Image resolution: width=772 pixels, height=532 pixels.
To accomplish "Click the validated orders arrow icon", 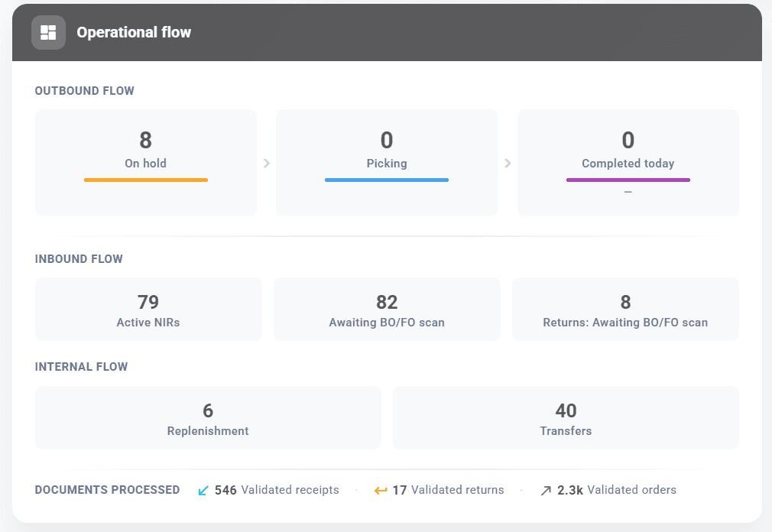I will coord(546,491).
